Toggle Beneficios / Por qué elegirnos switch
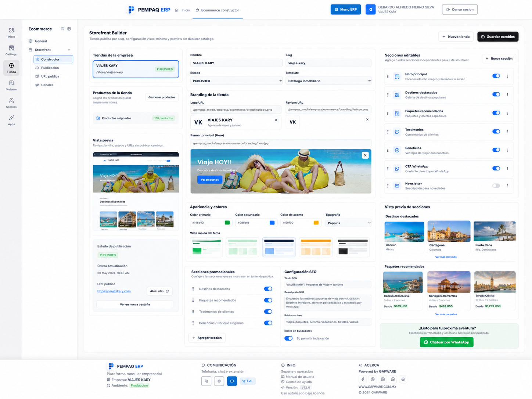This screenshot has height=399, width=532. 268,323
